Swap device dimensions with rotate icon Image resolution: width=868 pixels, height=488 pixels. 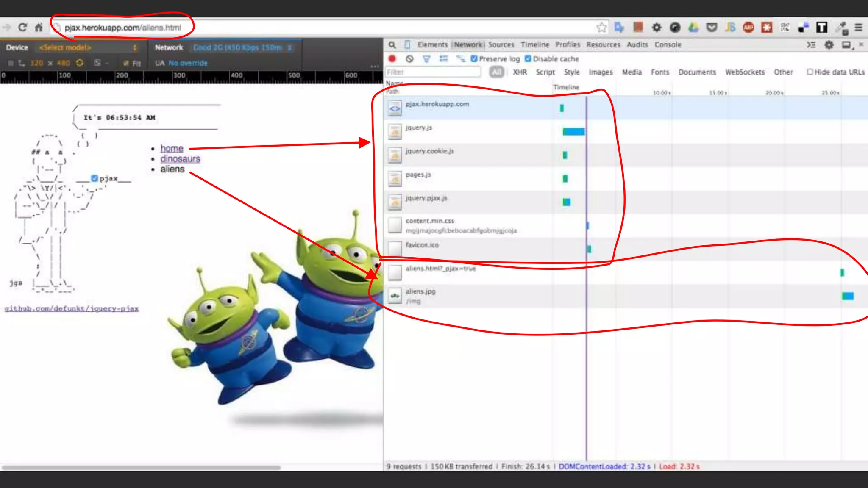coord(80,63)
